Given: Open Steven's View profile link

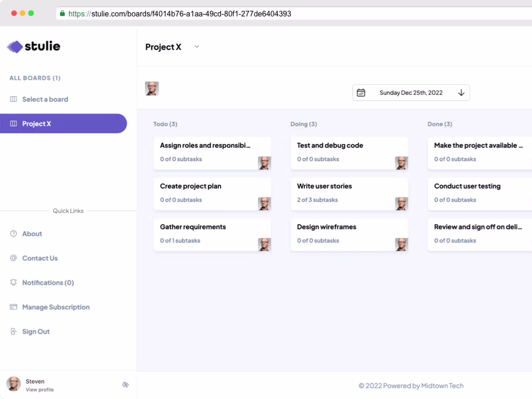Looking at the screenshot, I should (40, 389).
